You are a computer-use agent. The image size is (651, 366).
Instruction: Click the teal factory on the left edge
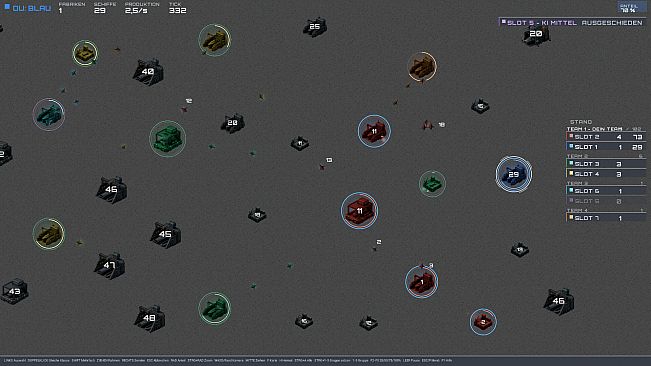click(x=49, y=115)
